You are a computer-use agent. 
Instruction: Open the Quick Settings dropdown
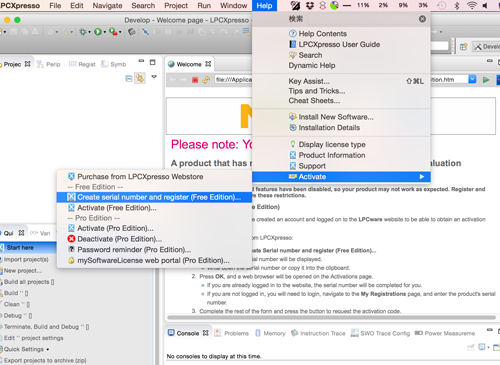[x=26, y=349]
